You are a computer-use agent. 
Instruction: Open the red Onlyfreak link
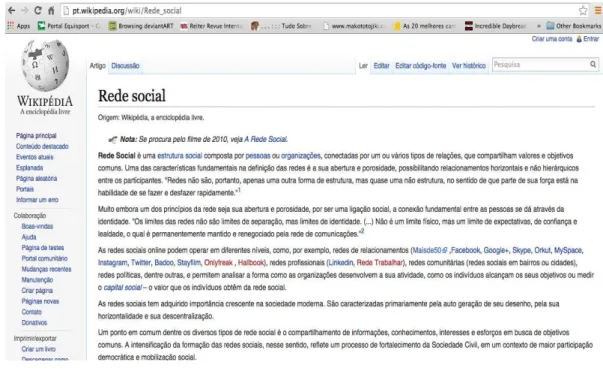[218, 263]
